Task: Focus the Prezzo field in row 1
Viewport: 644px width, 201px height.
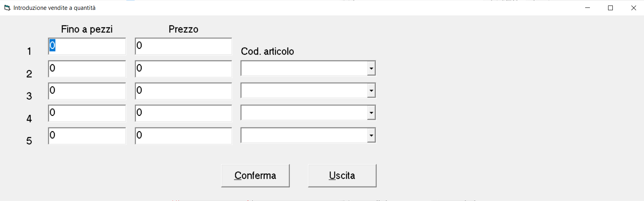Action: click(x=183, y=46)
